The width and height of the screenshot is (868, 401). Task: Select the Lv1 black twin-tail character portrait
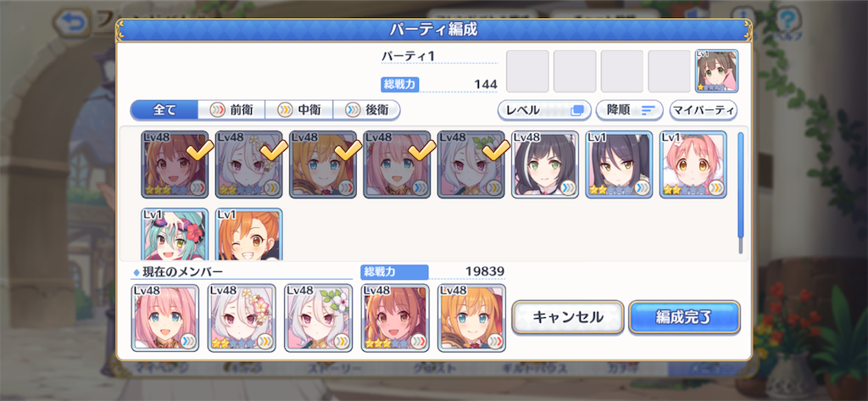(619, 164)
